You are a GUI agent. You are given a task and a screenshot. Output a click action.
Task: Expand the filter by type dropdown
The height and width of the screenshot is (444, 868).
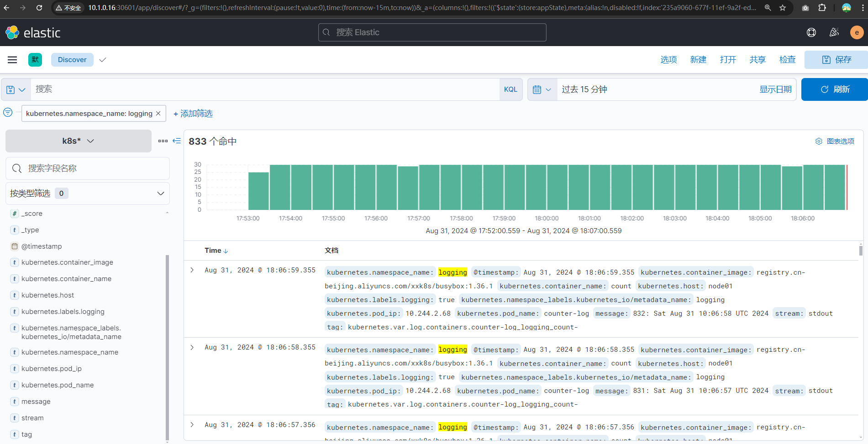(x=88, y=193)
